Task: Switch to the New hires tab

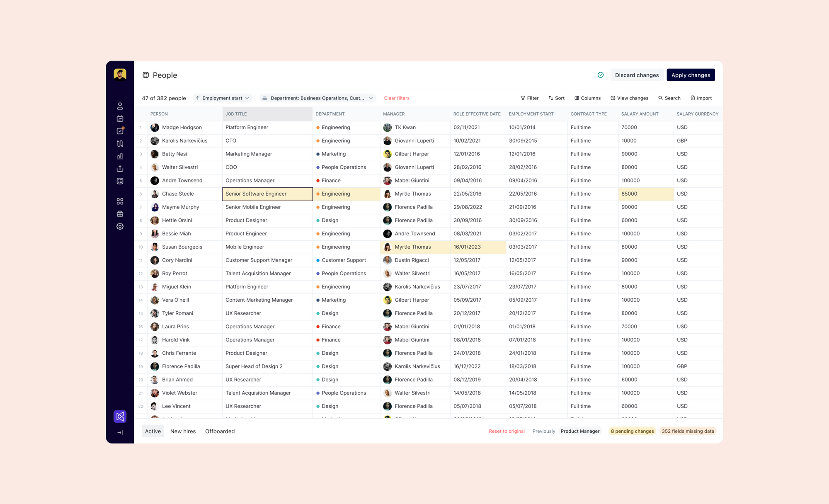Action: pyautogui.click(x=183, y=431)
